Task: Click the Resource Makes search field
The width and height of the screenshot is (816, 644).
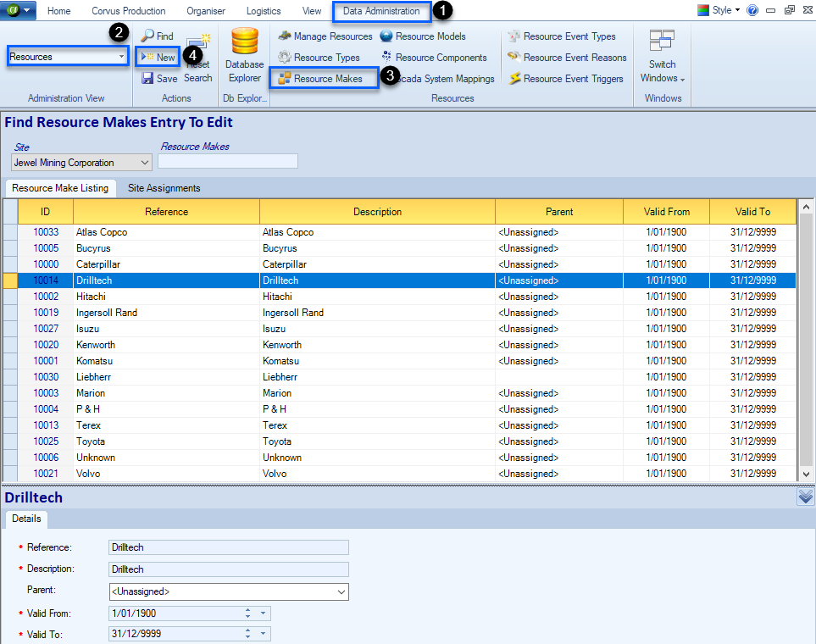Action: pyautogui.click(x=228, y=161)
